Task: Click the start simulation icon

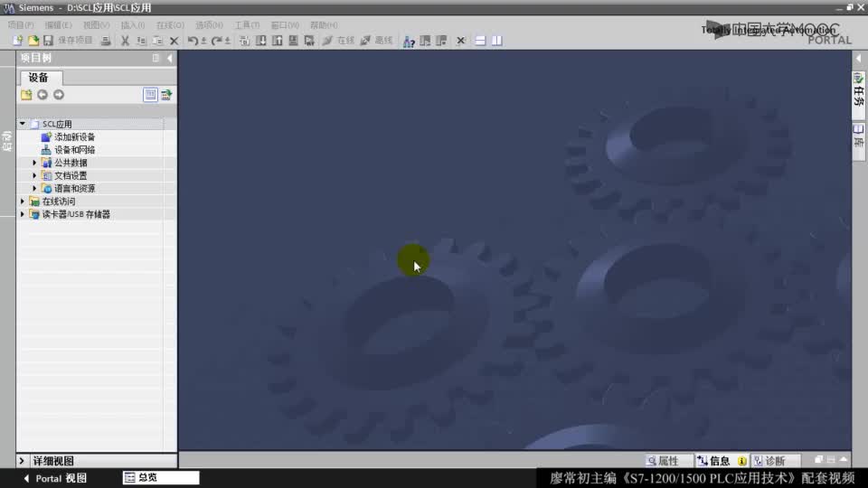Action: pos(293,41)
